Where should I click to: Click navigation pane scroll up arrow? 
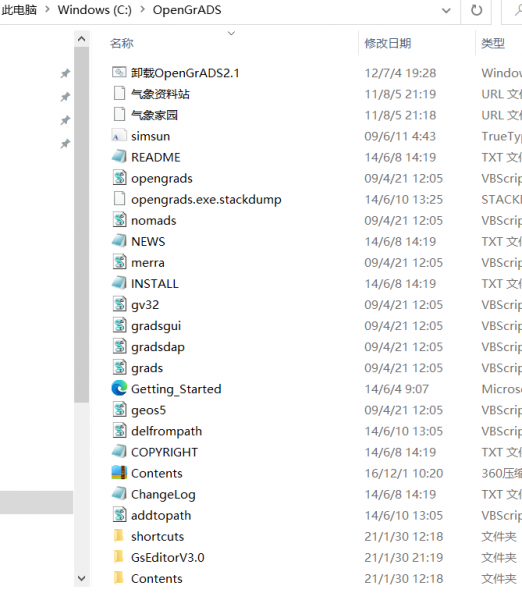click(x=82, y=39)
